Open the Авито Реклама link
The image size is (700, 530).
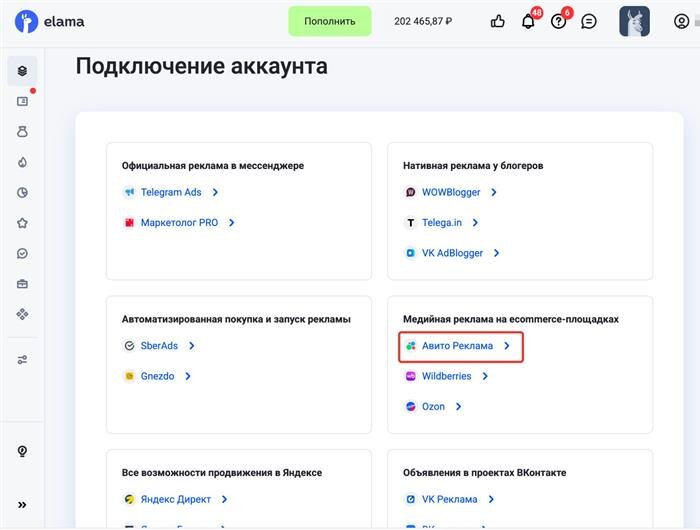click(457, 346)
